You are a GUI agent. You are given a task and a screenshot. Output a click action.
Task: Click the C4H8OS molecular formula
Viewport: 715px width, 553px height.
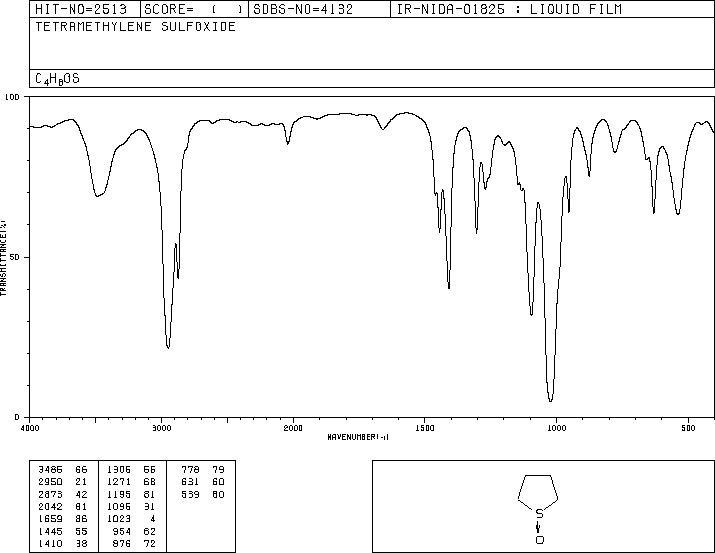(x=57, y=79)
